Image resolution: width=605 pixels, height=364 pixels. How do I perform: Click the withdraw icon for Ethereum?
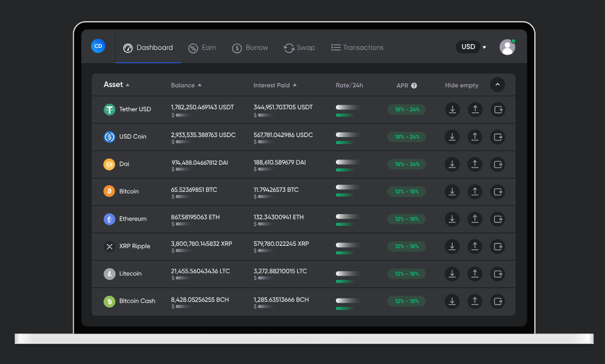(x=475, y=219)
